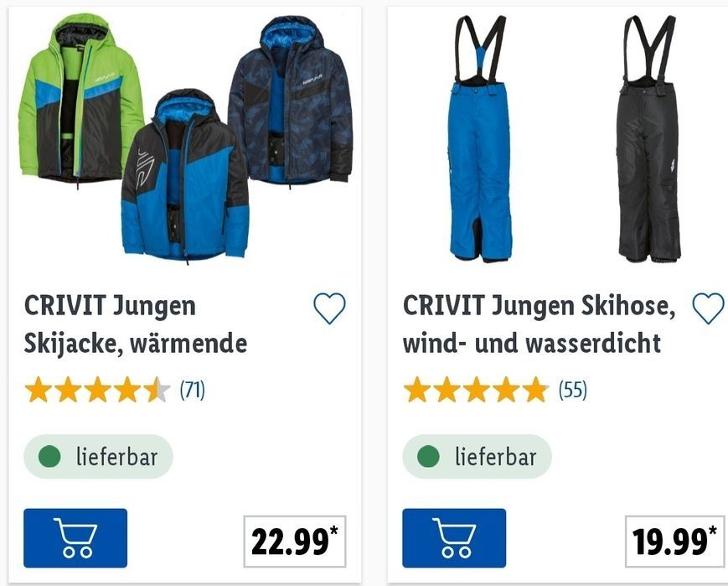This screenshot has height=586, width=728.
Task: Click the Skijacke star rating
Action: click(x=97, y=390)
